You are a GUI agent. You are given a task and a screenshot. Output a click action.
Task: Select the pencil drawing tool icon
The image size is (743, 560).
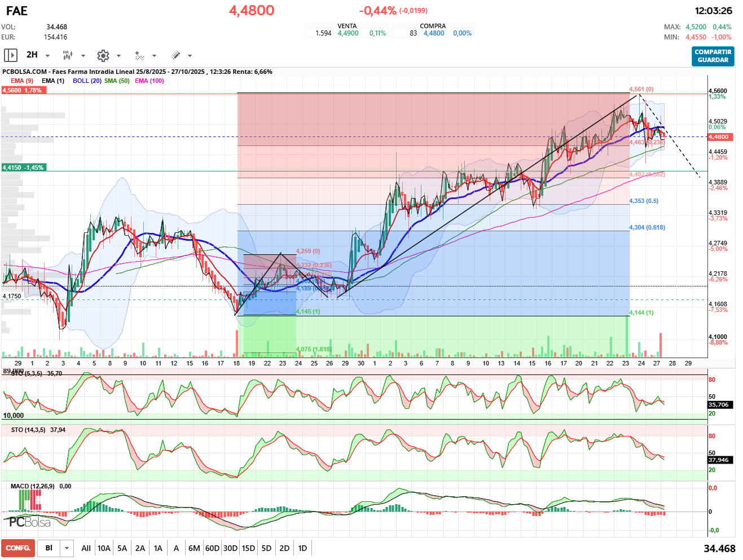[x=175, y=55]
